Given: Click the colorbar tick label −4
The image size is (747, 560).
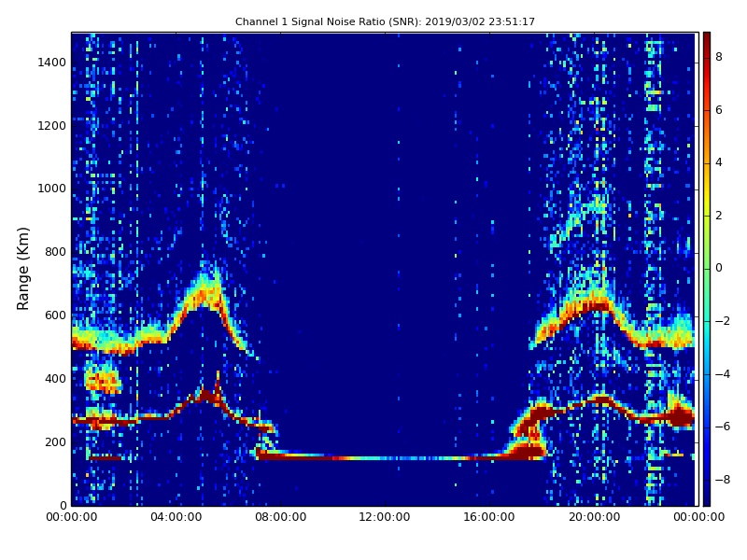Looking at the screenshot, I should [x=722, y=374].
